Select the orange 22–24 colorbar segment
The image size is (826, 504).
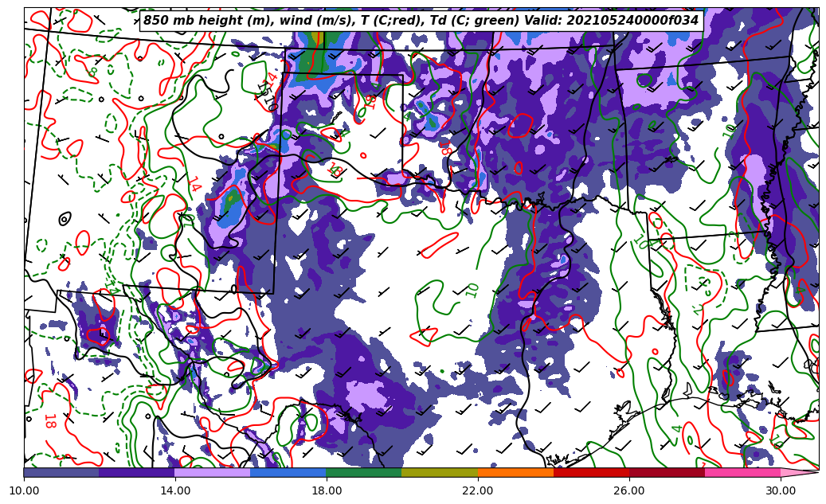tap(515, 472)
